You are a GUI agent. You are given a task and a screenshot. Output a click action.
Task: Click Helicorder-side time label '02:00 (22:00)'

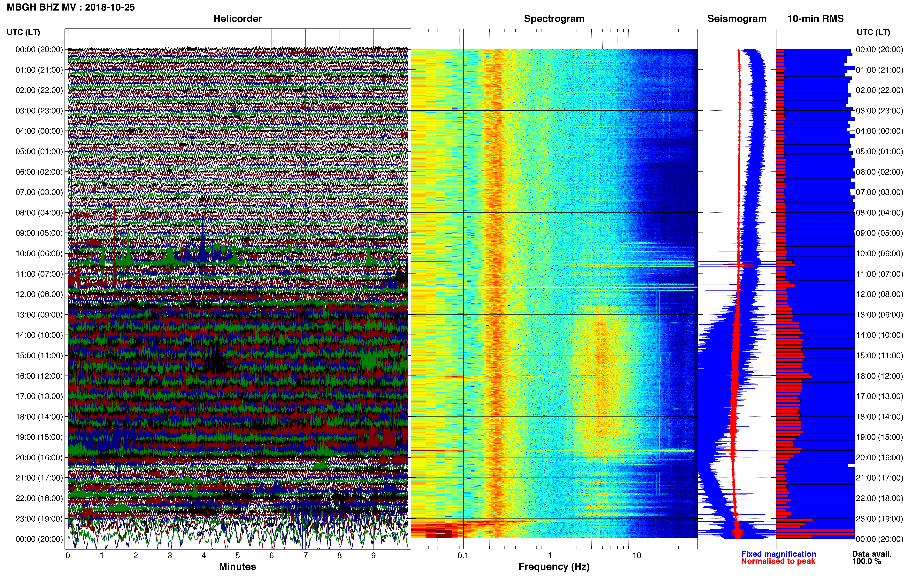tap(39, 90)
